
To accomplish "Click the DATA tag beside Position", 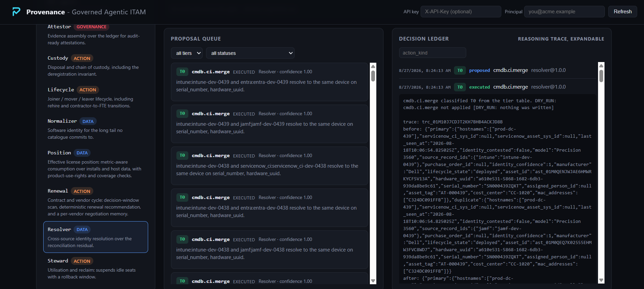I will [x=82, y=153].
